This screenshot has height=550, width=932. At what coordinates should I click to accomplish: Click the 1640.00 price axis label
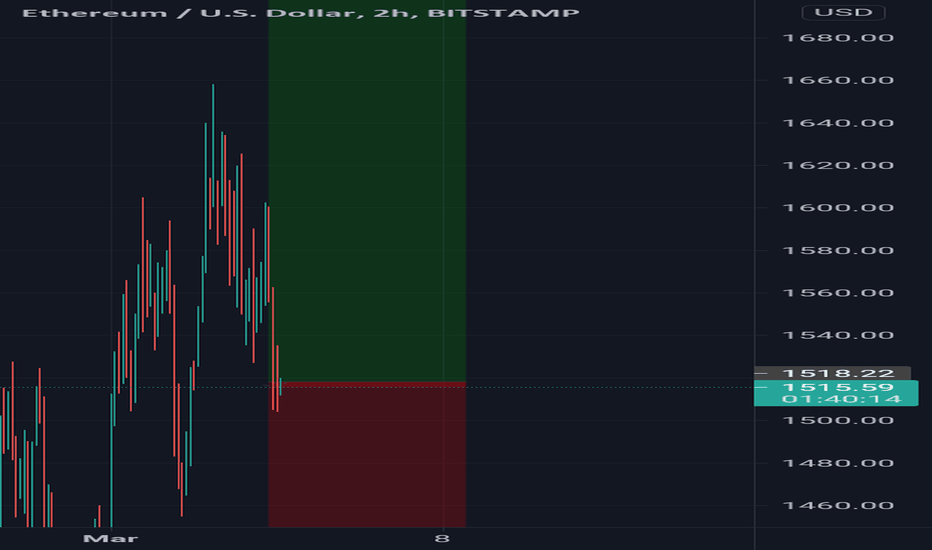click(838, 123)
